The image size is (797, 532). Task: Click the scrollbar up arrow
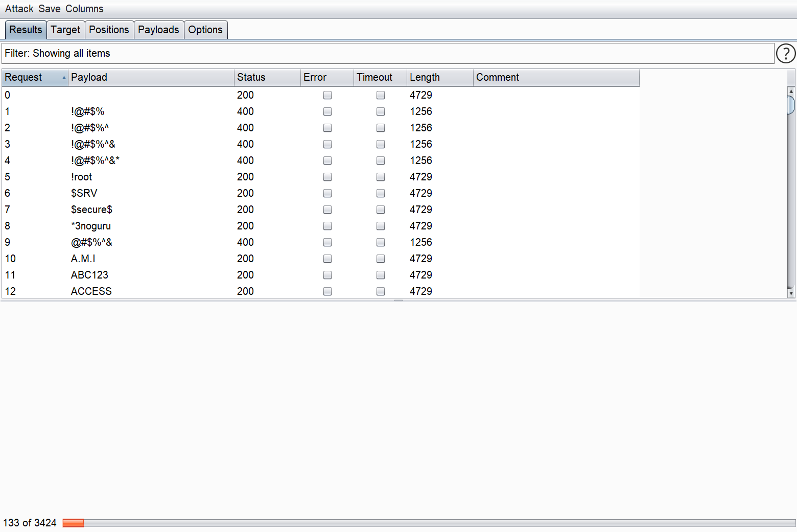tap(791, 91)
